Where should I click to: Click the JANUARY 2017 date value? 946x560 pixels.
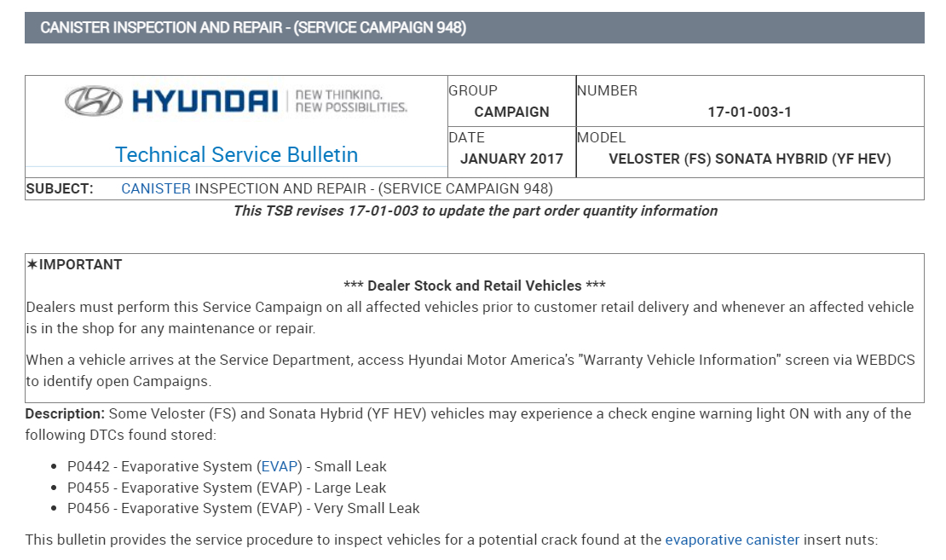511,159
